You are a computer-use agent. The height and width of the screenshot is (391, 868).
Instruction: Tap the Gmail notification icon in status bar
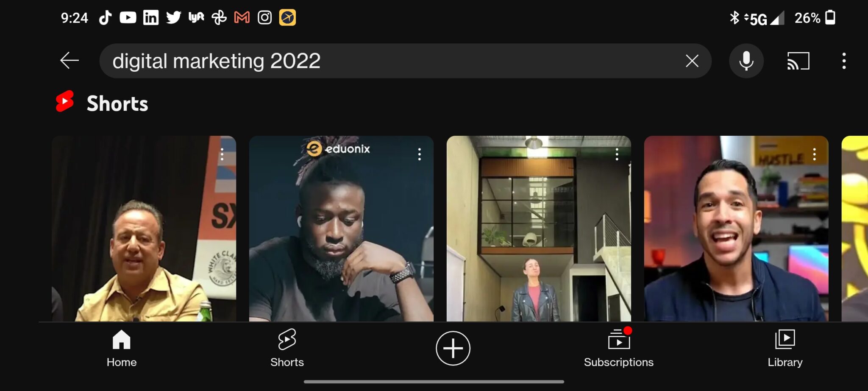(242, 18)
